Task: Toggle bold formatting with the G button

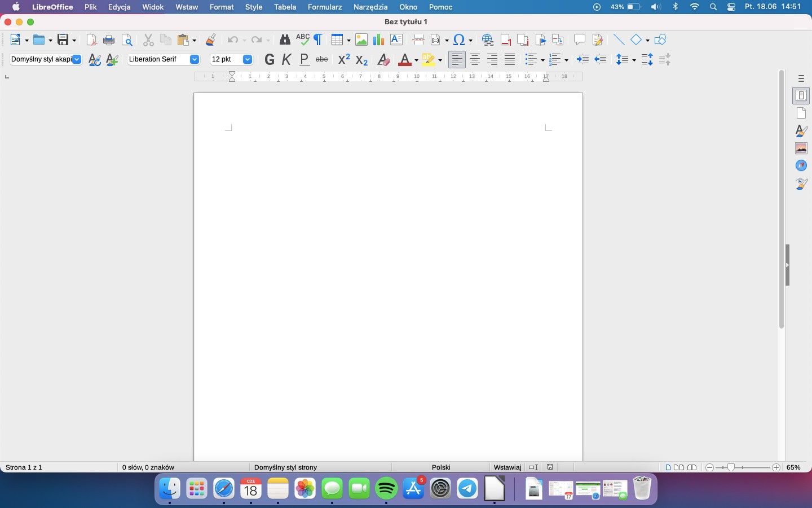Action: (x=270, y=59)
